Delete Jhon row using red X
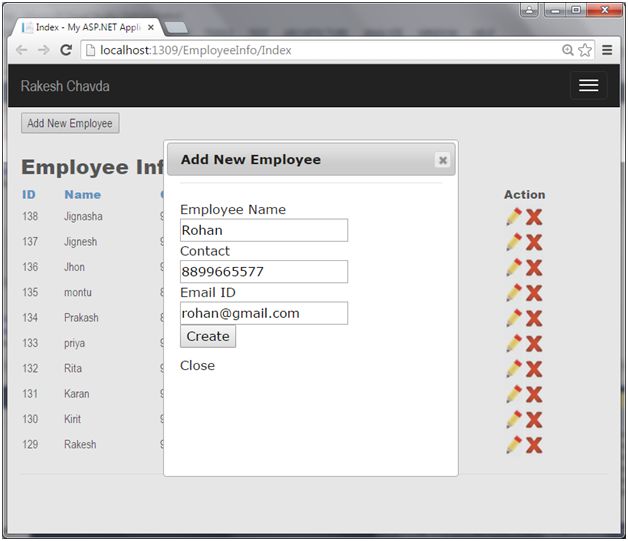628x541 pixels. [534, 268]
